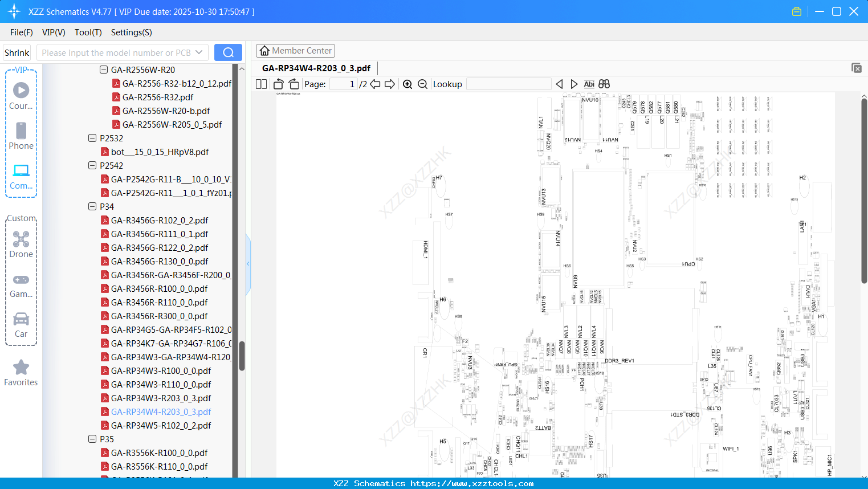Open GA-RP34W5-R102_0_2.pdf file
Image resolution: width=868 pixels, height=489 pixels.
(x=161, y=425)
